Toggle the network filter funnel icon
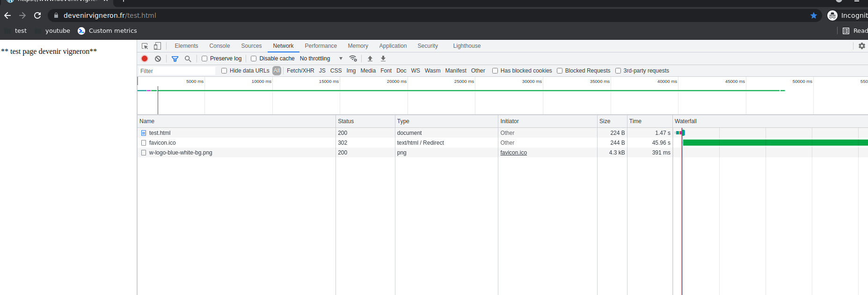The image size is (868, 295). coord(175,59)
